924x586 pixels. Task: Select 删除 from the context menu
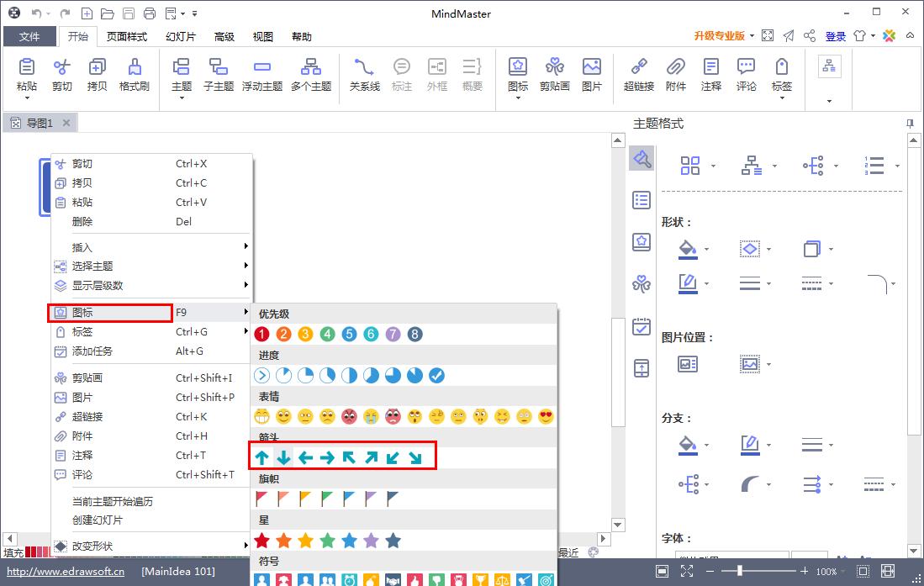pyautogui.click(x=151, y=222)
